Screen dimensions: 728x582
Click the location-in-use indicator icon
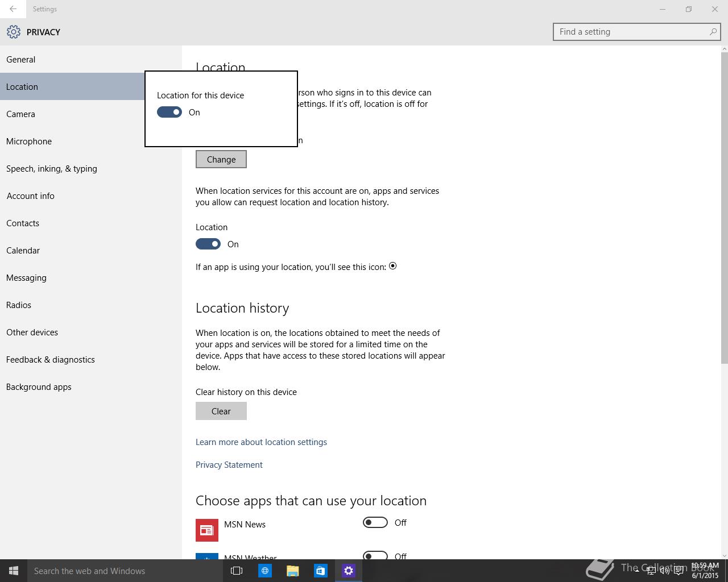pyautogui.click(x=392, y=266)
